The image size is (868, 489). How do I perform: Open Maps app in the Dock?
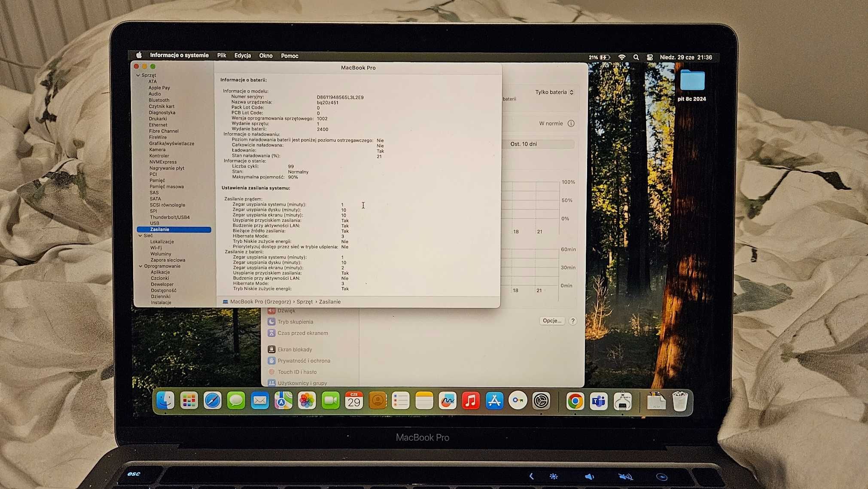click(283, 401)
